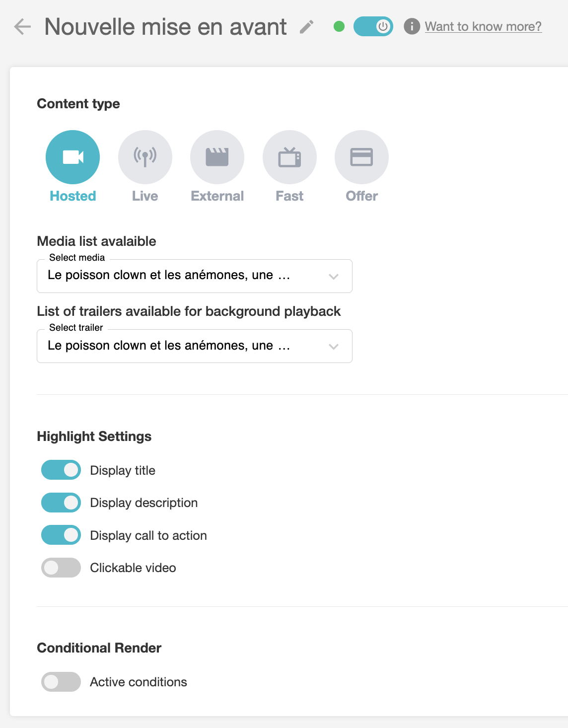This screenshot has width=568, height=728.
Task: Click the pencil icon to edit title
Action: (x=307, y=27)
